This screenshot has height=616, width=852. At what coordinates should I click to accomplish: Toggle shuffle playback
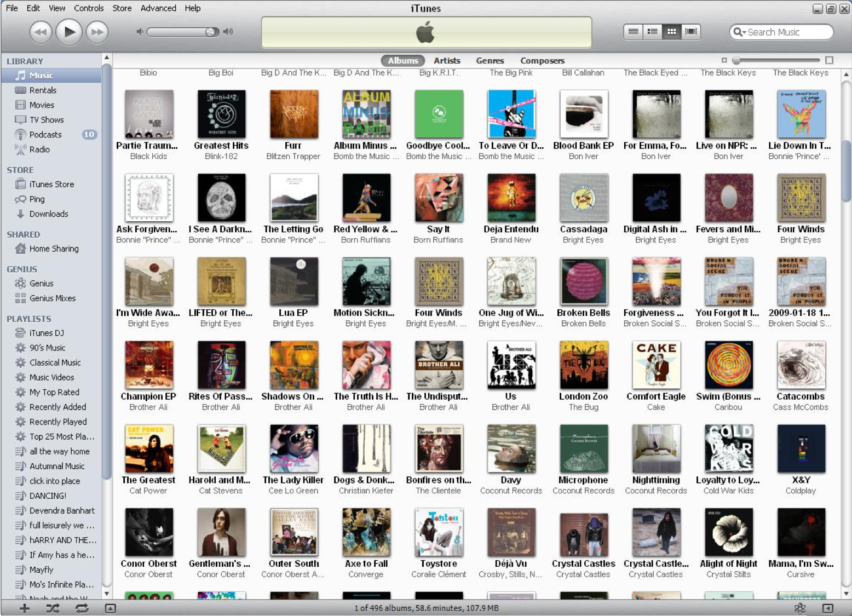[x=53, y=608]
